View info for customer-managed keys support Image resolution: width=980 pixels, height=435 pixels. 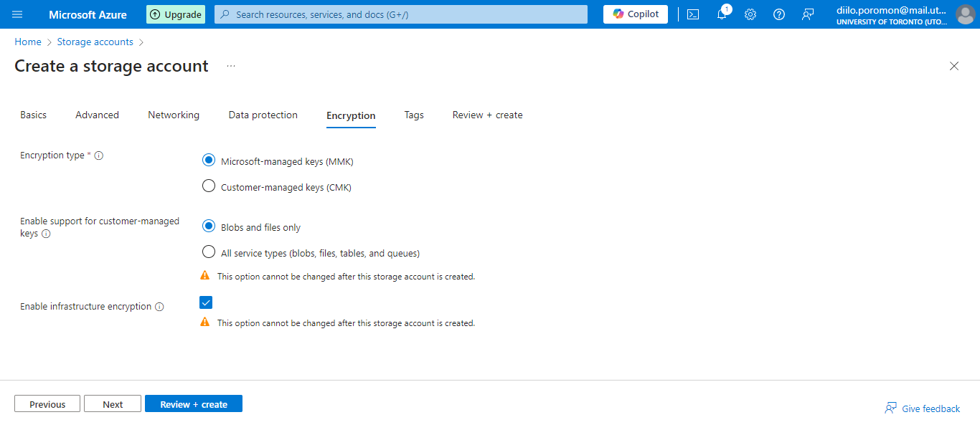[47, 234]
